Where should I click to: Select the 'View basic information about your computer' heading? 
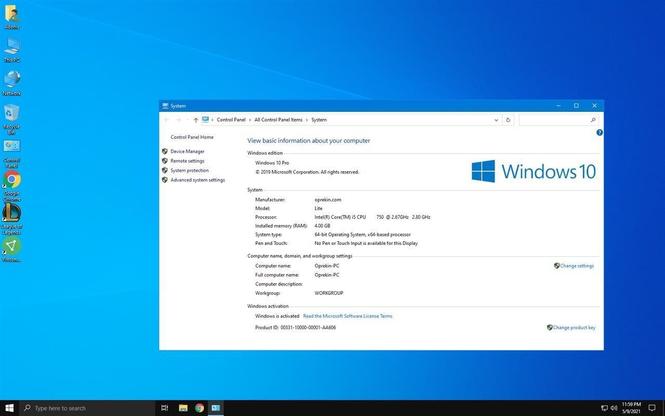pyautogui.click(x=308, y=140)
